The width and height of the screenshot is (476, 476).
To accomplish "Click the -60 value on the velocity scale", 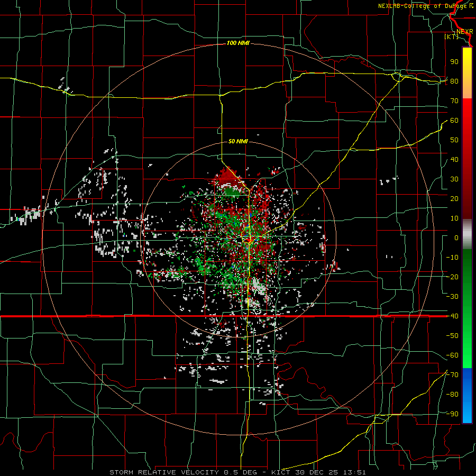I will [x=452, y=355].
